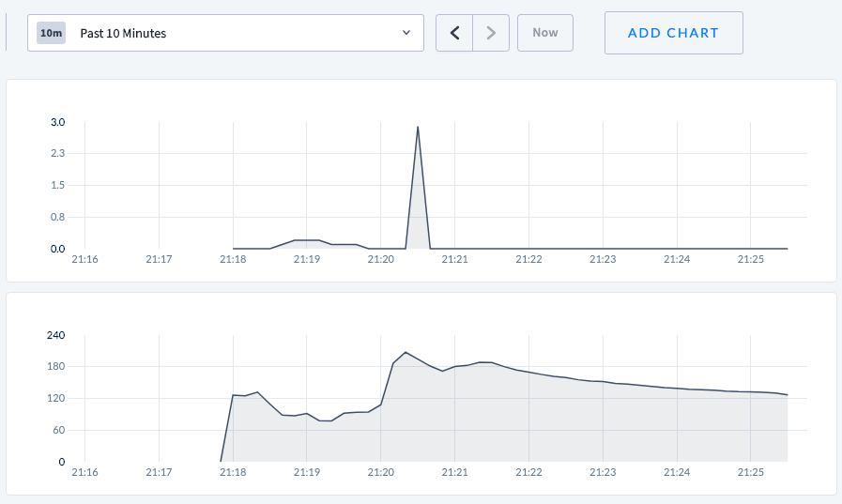Click the 60 y-axis label in bottom chart
The width and height of the screenshot is (842, 504).
pyautogui.click(x=58, y=430)
